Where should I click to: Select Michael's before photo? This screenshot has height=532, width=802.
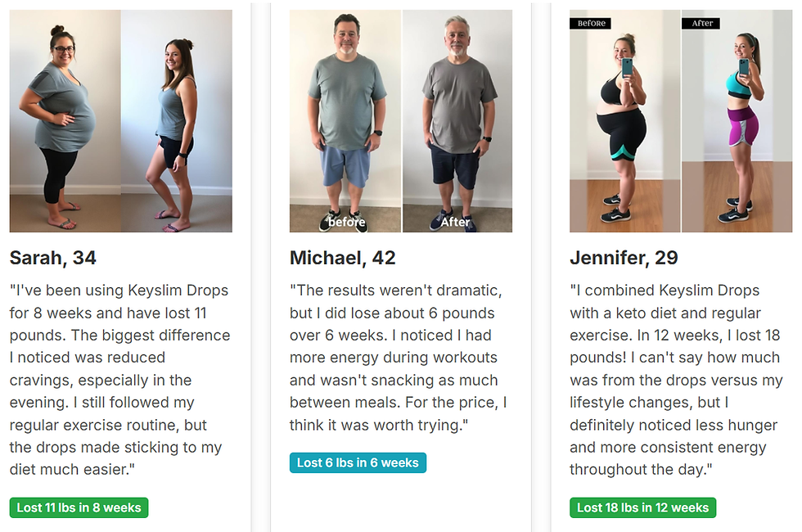click(x=345, y=121)
